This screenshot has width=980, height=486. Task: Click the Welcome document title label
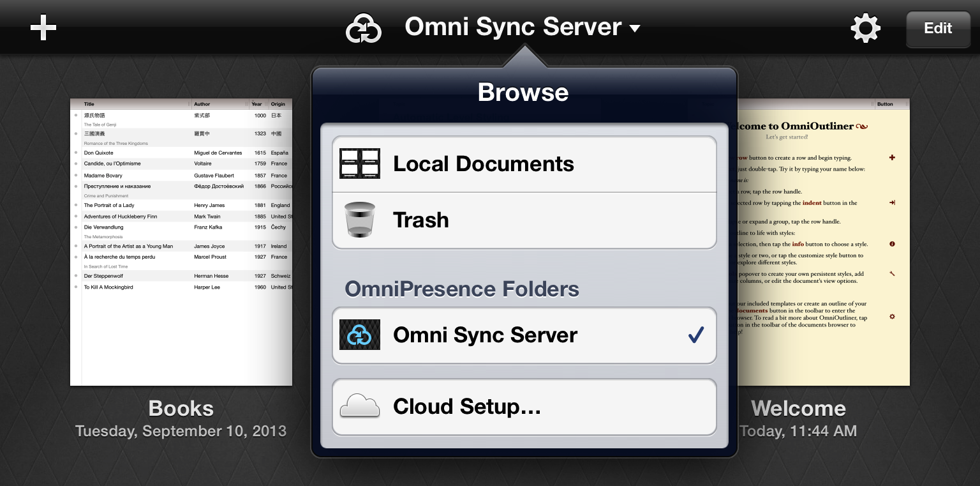(x=799, y=409)
